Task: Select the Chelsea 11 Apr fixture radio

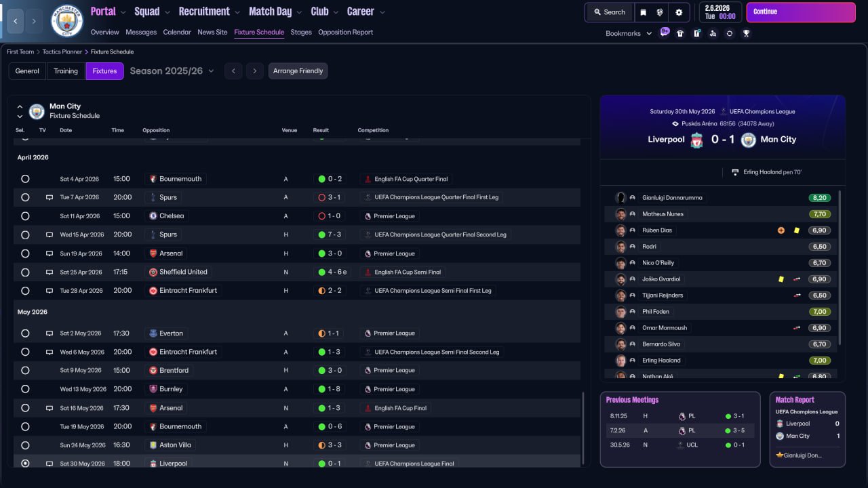Action: (25, 216)
